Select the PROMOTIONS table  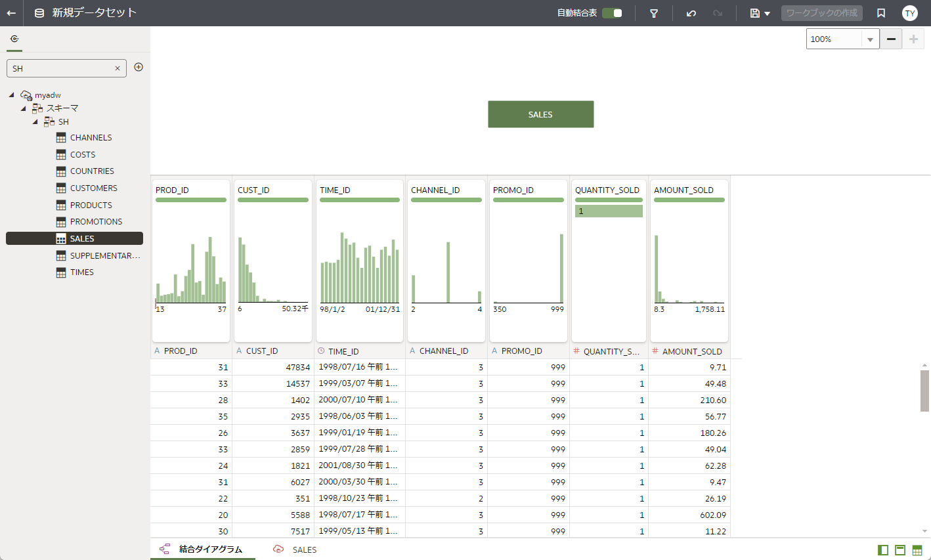96,222
